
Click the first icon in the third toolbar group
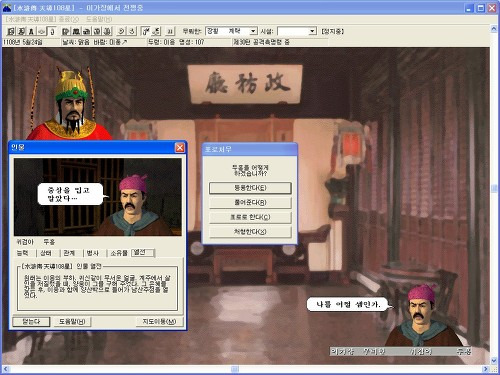coord(122,31)
